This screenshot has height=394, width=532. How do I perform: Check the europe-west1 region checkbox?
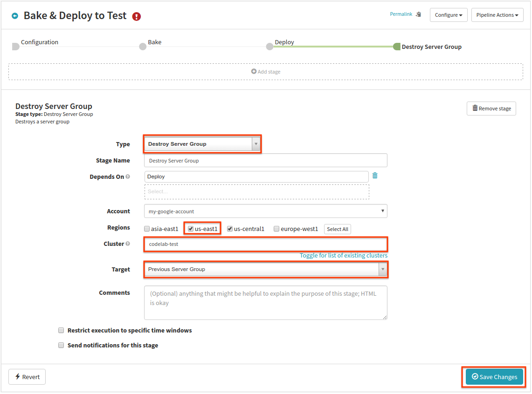[276, 229]
